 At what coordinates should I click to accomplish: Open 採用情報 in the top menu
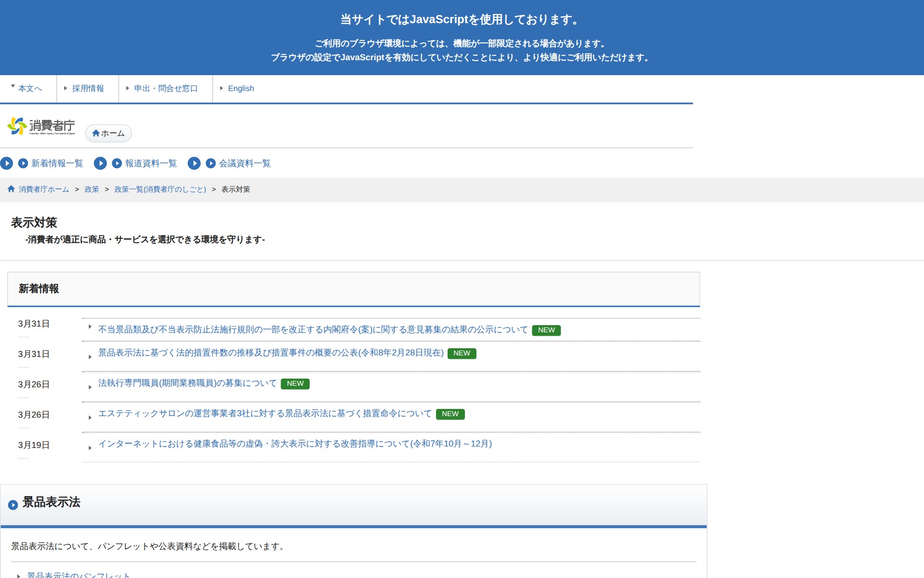tap(88, 89)
